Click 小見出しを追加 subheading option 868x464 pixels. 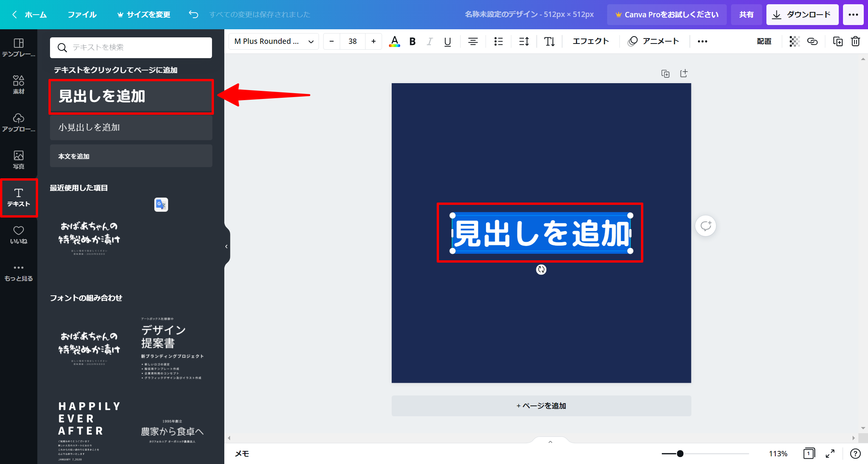point(131,127)
